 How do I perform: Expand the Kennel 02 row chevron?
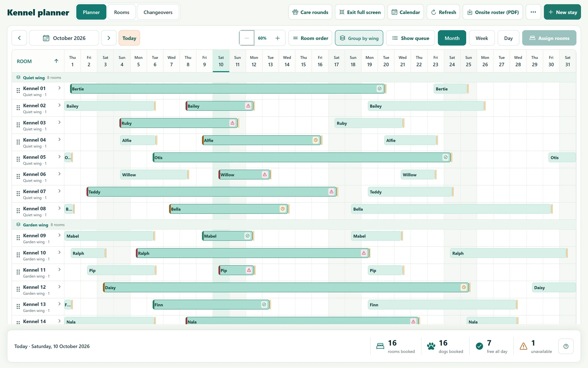pyautogui.click(x=59, y=105)
